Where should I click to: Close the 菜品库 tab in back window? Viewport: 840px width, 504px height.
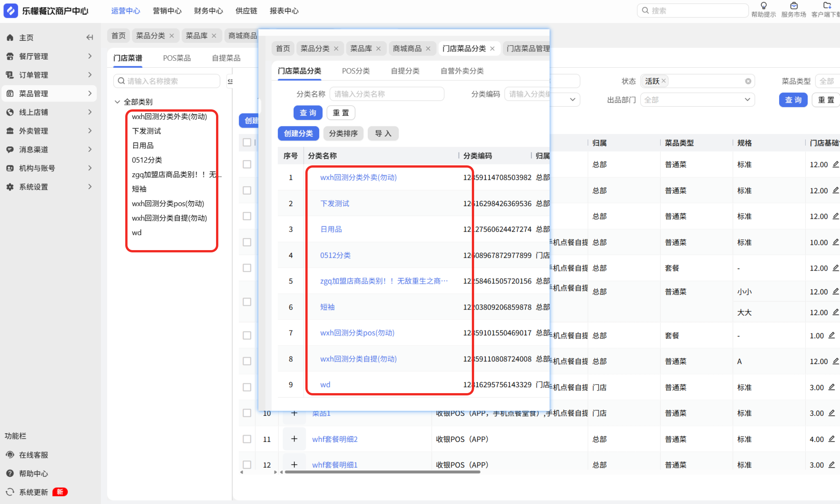click(214, 36)
